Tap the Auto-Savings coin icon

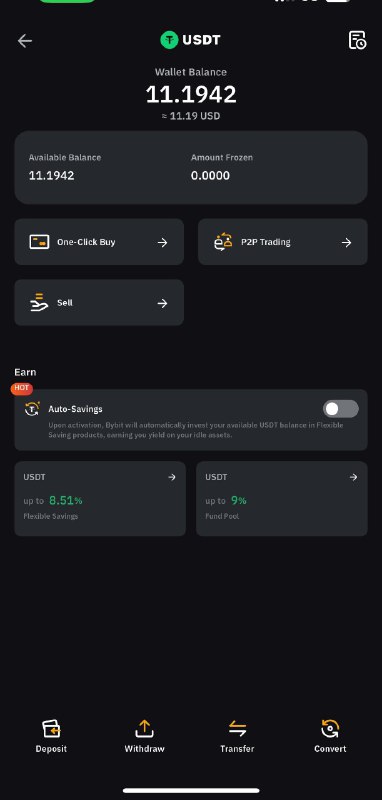point(33,409)
